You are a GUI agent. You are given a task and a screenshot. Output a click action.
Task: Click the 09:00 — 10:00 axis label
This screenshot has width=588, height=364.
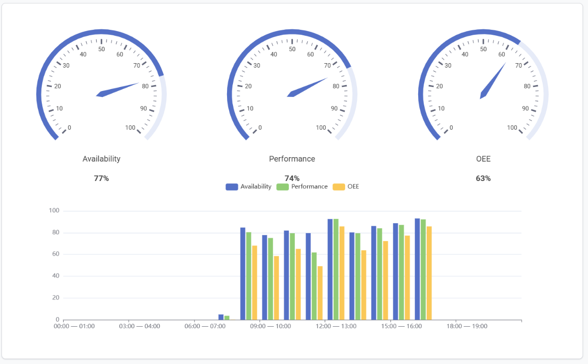click(270, 326)
